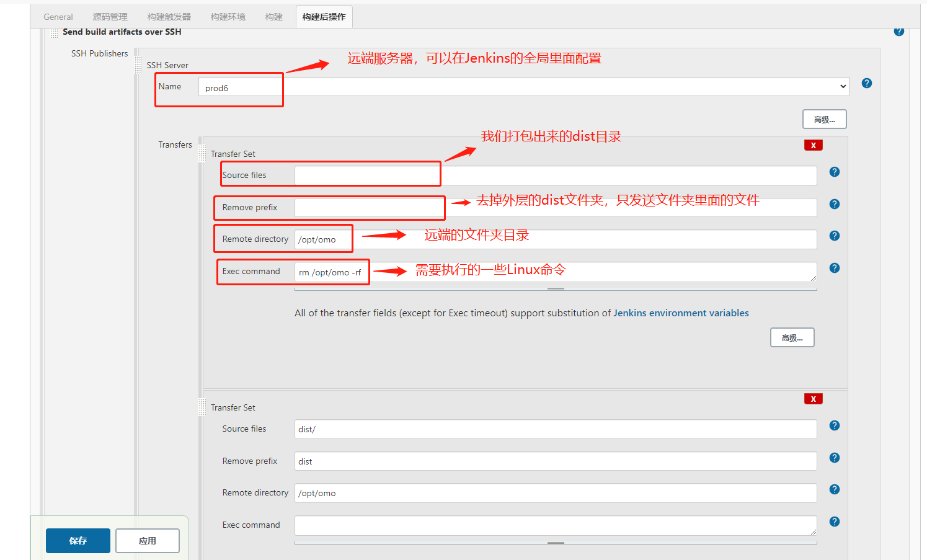Show help for second Remove prefix (dist)
The height and width of the screenshot is (560, 927).
click(x=835, y=458)
